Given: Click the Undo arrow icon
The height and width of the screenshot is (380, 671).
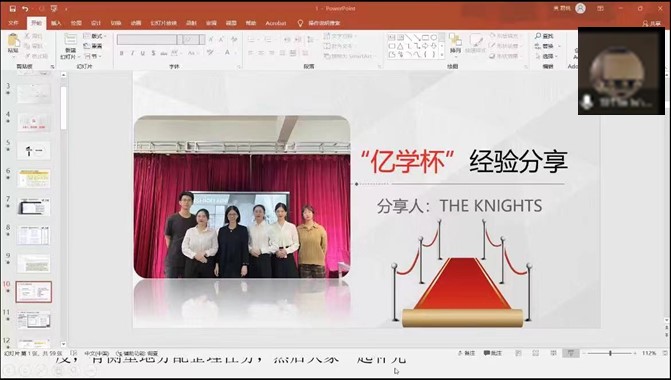Looking at the screenshot, I should point(25,9).
